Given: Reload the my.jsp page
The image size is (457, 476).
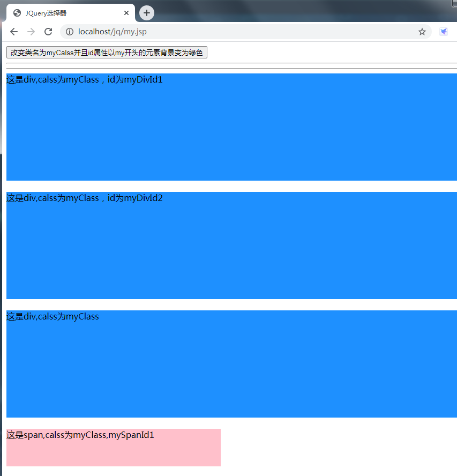Looking at the screenshot, I should coord(48,32).
